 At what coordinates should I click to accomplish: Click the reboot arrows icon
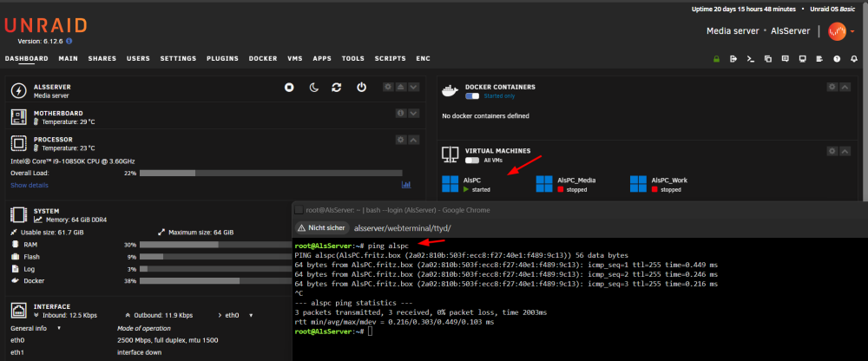pos(337,88)
